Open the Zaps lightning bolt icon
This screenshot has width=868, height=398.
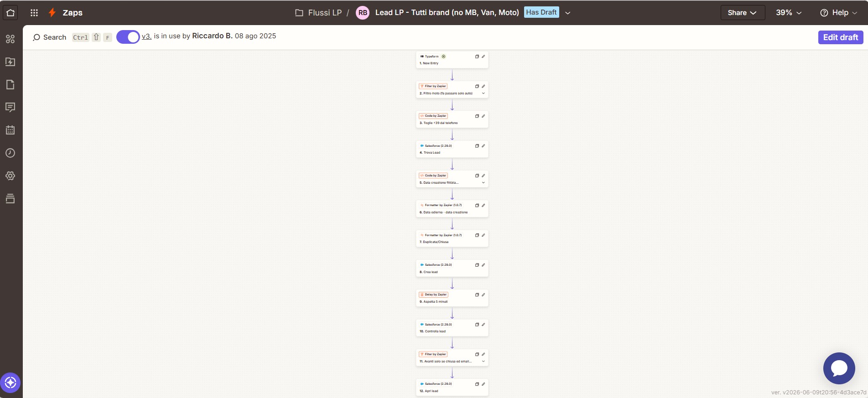(x=52, y=13)
